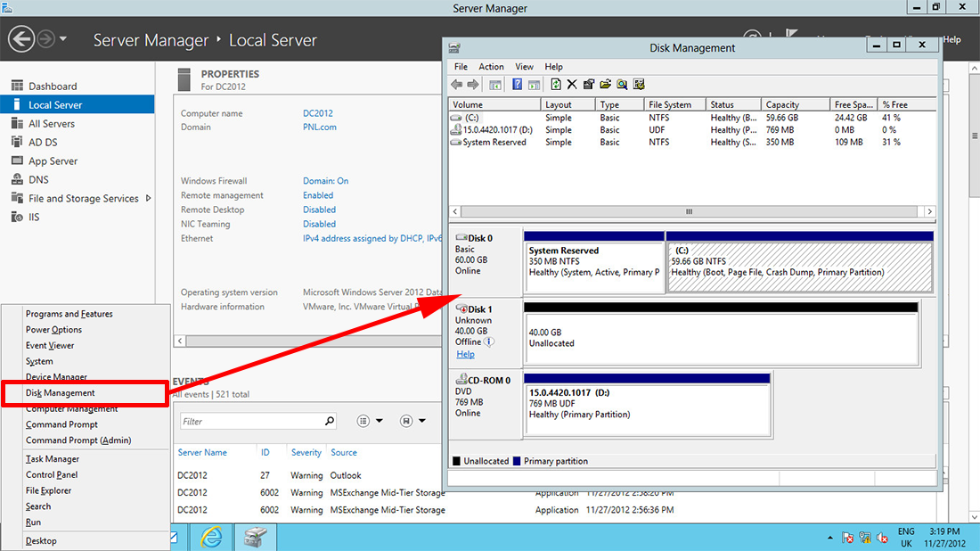Click the Filter search magnifier icon

click(x=330, y=421)
